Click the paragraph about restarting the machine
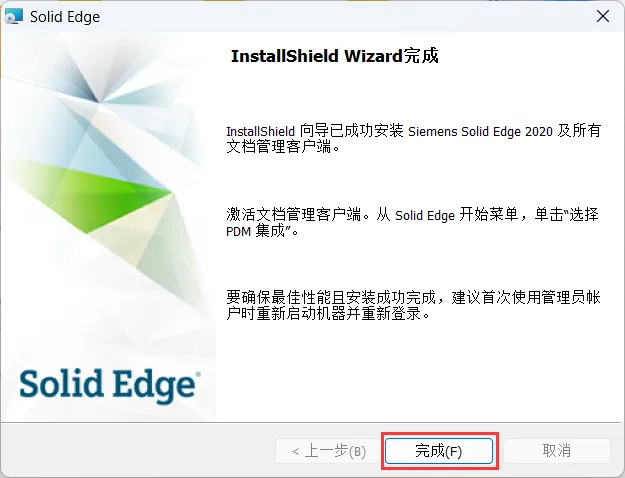Screen dimensions: 625x478 pos(413,305)
